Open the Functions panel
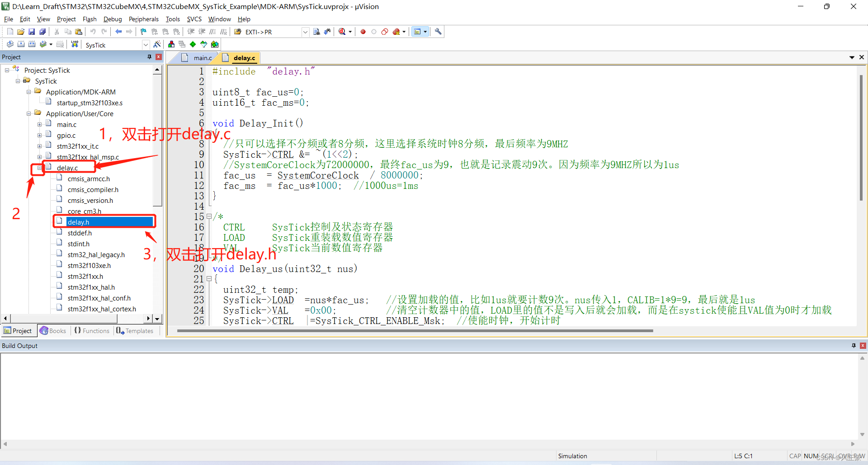The width and height of the screenshot is (868, 465). pos(92,330)
